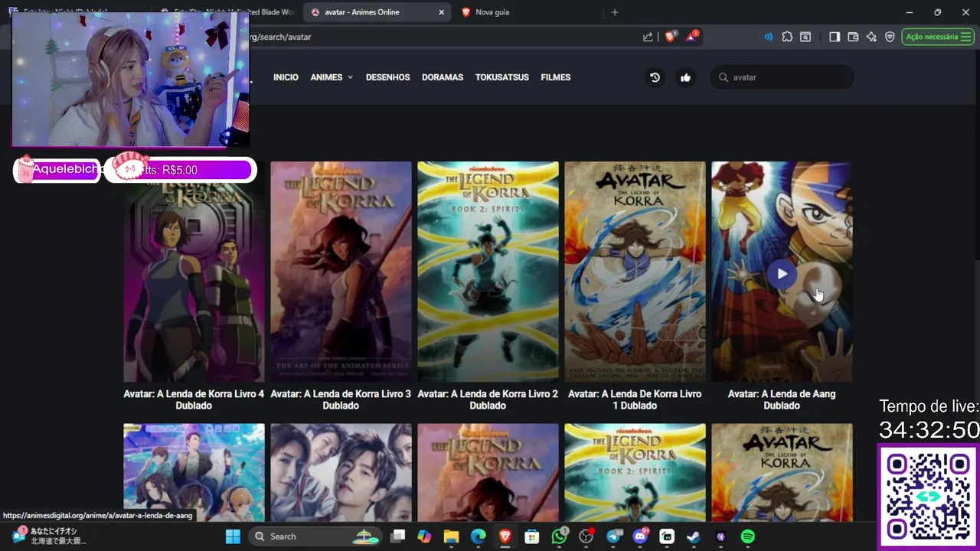Open DORAMAS menu item
This screenshot has width=980, height=551.
pos(443,77)
